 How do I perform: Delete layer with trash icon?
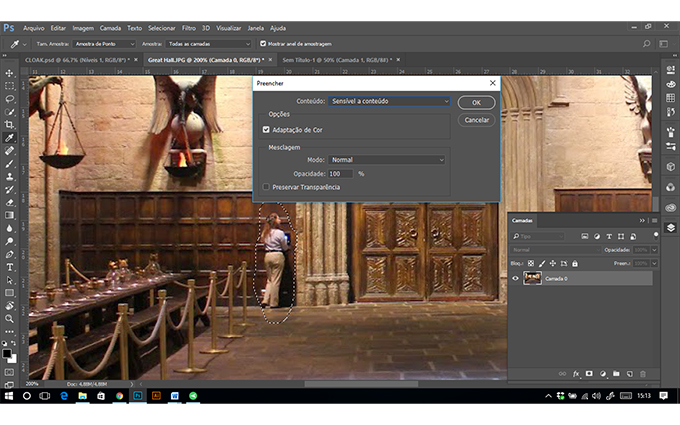pos(643,373)
